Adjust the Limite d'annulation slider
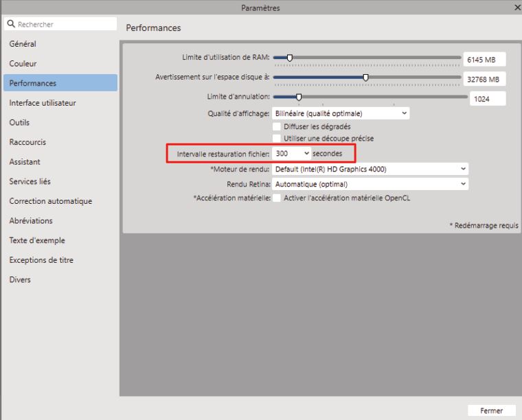The image size is (522, 420). coord(299,97)
